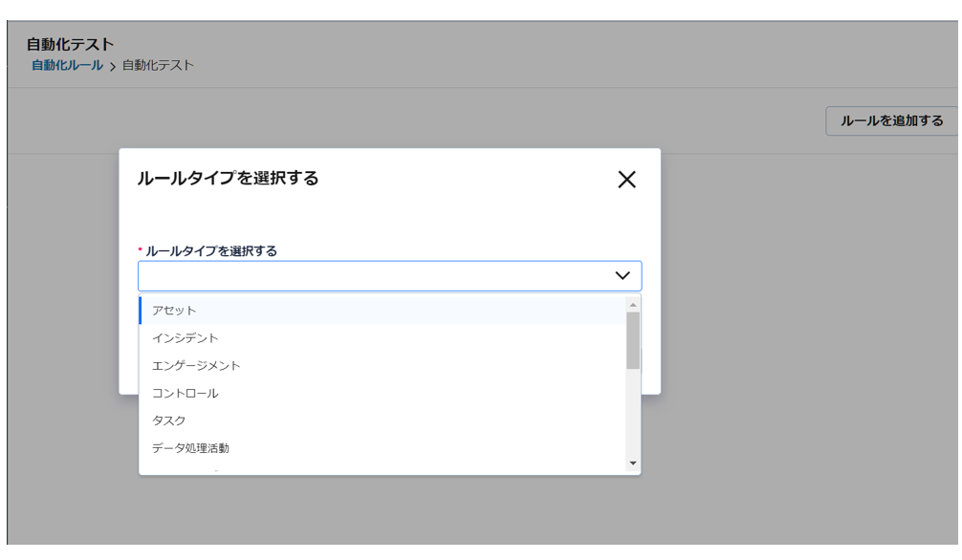Click the required field label with asterisk
962x560 pixels.
208,251
